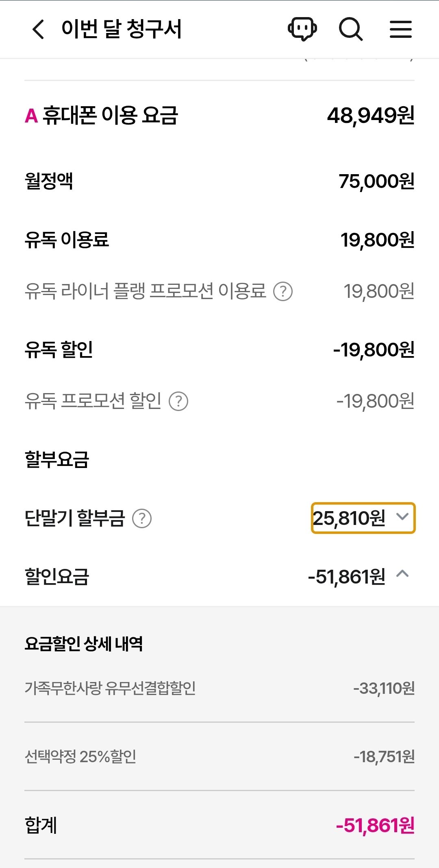This screenshot has height=868, width=439.
Task: Tap help icon beside 단말기 할부금
Action: [142, 519]
